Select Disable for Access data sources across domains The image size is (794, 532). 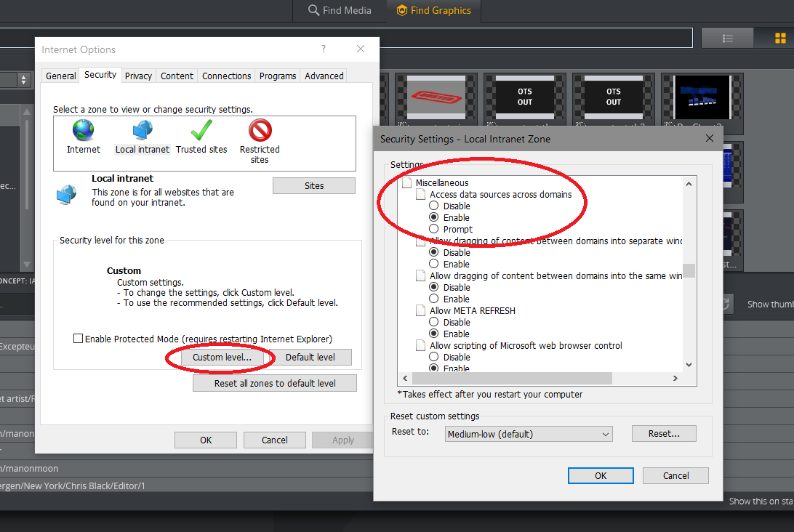point(434,206)
